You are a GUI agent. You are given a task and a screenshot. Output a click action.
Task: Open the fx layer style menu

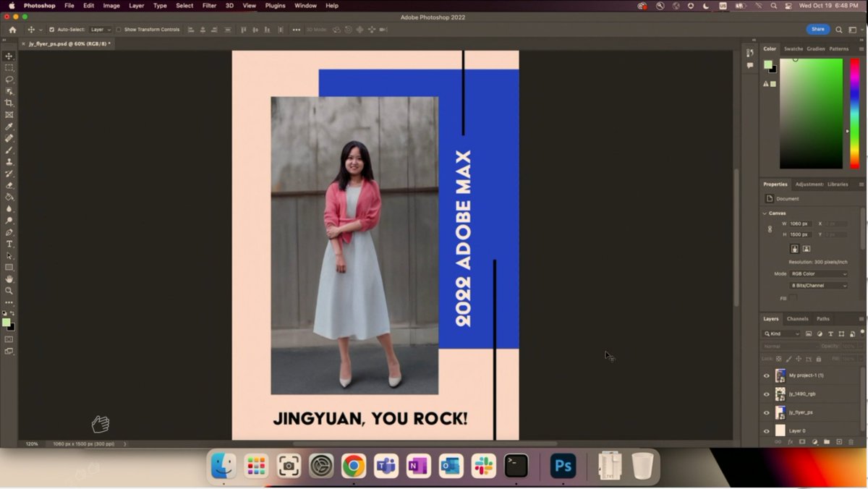pyautogui.click(x=790, y=441)
